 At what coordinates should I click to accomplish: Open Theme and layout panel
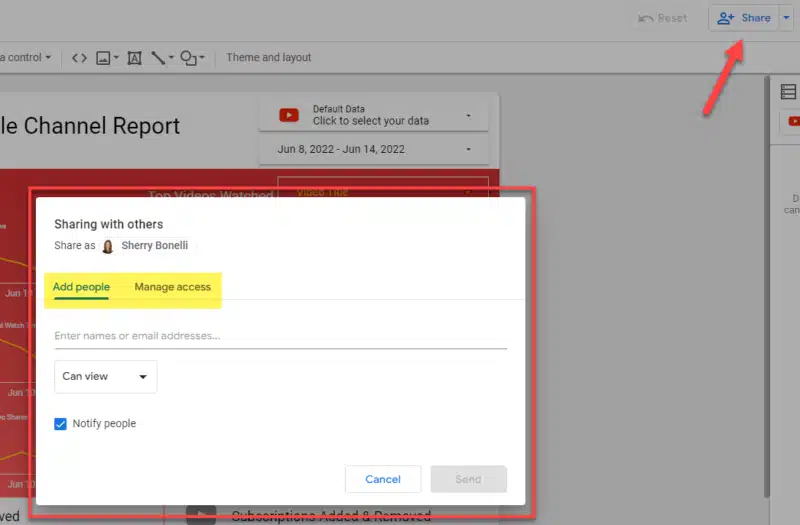(x=268, y=58)
